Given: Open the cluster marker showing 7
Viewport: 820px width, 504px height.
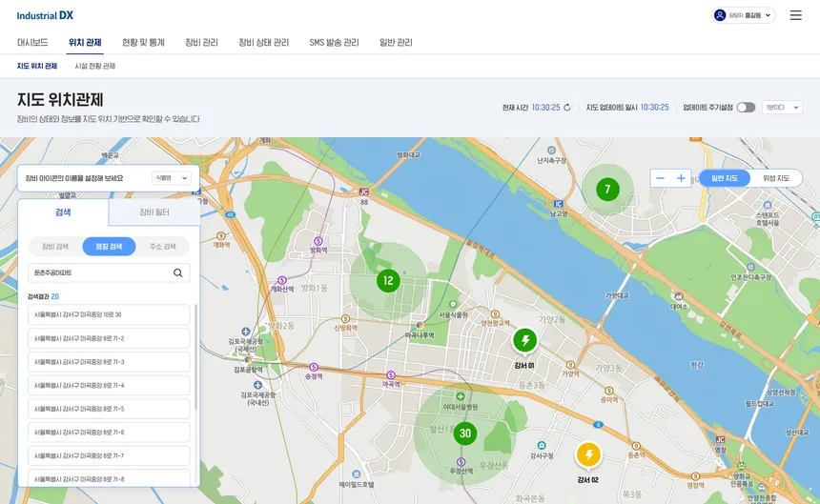Looking at the screenshot, I should pyautogui.click(x=607, y=189).
